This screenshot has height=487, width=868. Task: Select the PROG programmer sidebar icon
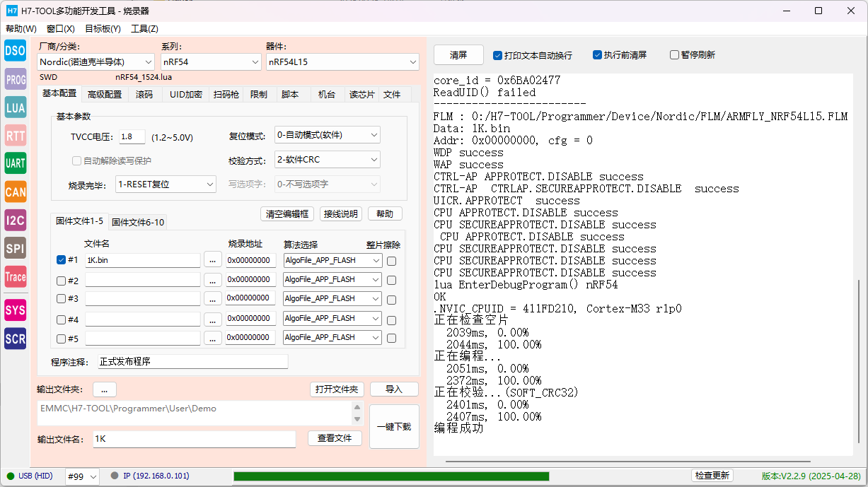[16, 79]
